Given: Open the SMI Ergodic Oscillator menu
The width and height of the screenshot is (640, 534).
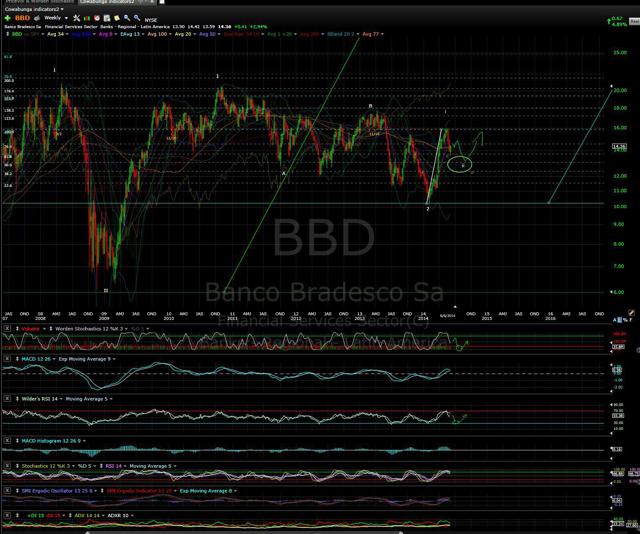Looking at the screenshot, I should click(60, 491).
